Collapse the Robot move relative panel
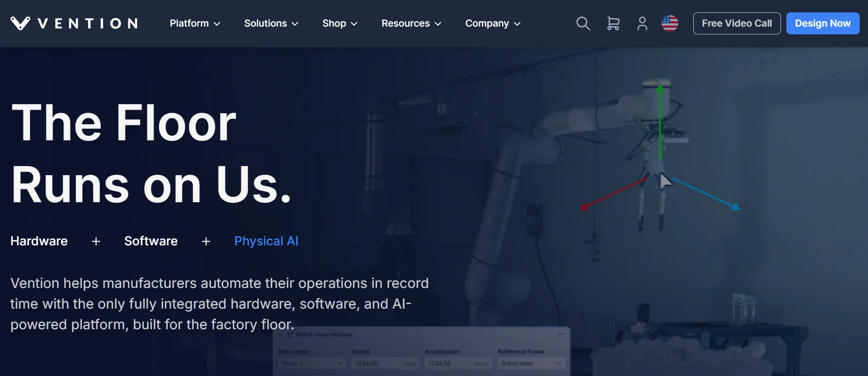 pyautogui.click(x=281, y=334)
